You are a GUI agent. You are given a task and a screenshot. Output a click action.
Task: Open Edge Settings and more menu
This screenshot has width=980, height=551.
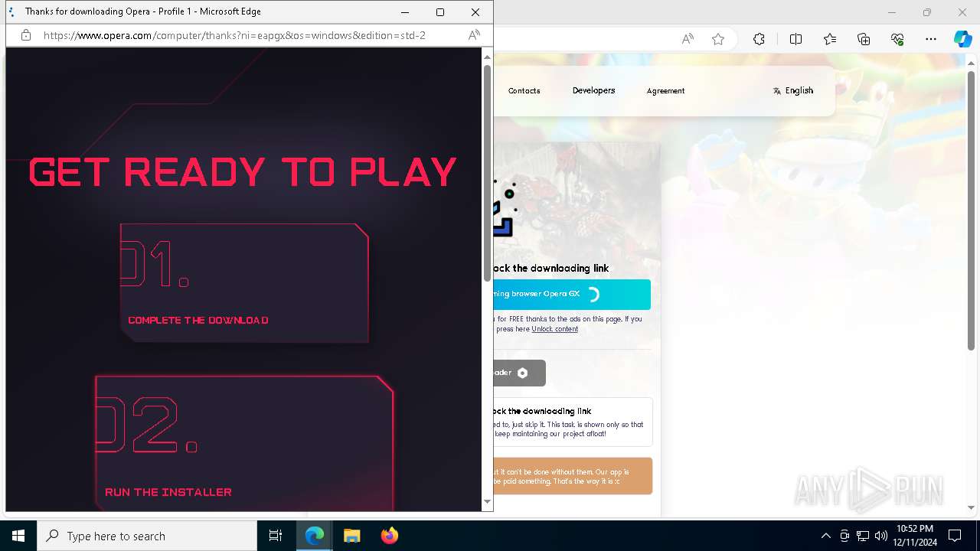(x=931, y=39)
